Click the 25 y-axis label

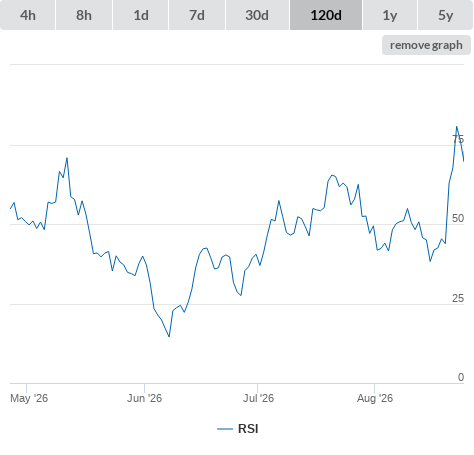458,298
